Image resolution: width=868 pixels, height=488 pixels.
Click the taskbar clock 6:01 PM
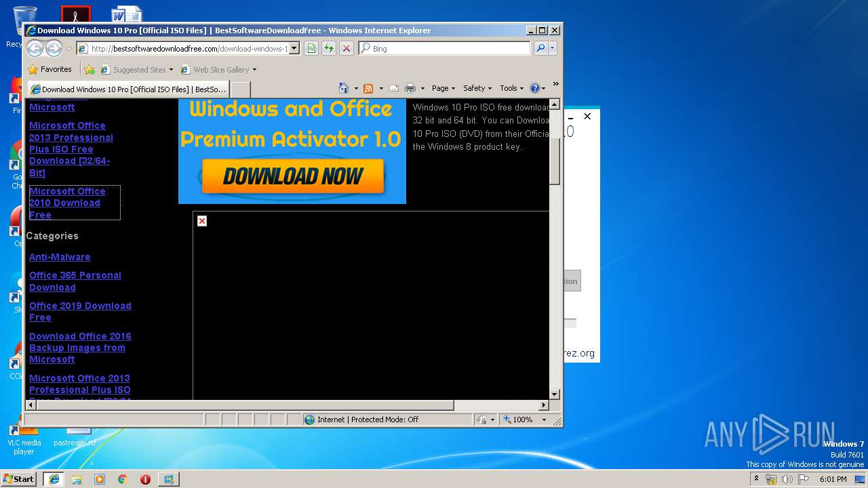[x=833, y=479]
